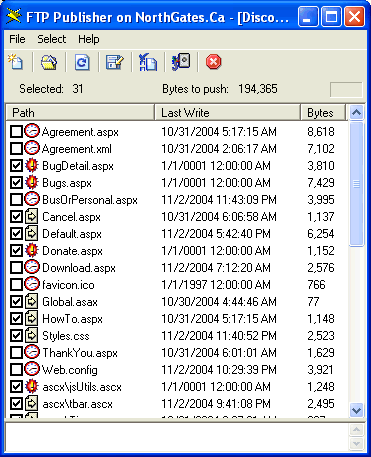Select the ThankYou.aspx file name

pos(80,353)
